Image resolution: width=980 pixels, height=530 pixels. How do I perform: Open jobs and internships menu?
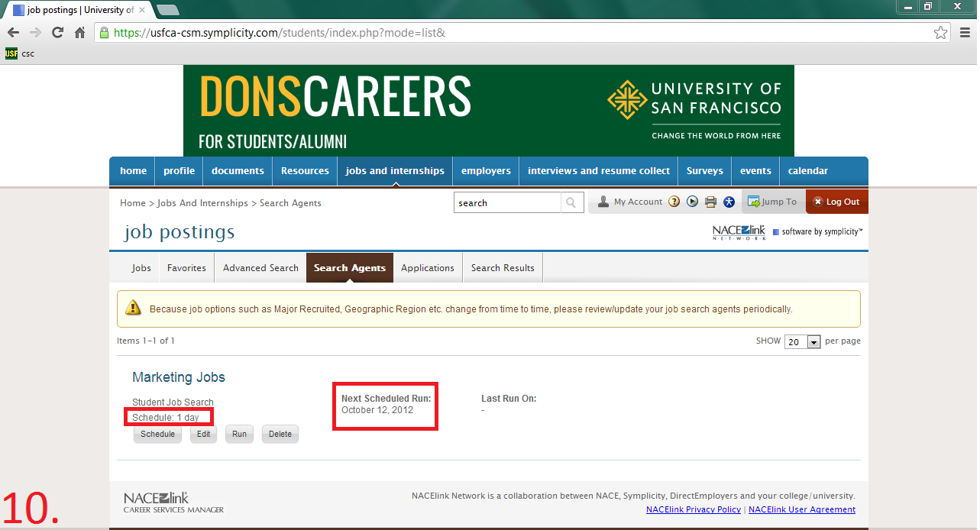(x=395, y=171)
